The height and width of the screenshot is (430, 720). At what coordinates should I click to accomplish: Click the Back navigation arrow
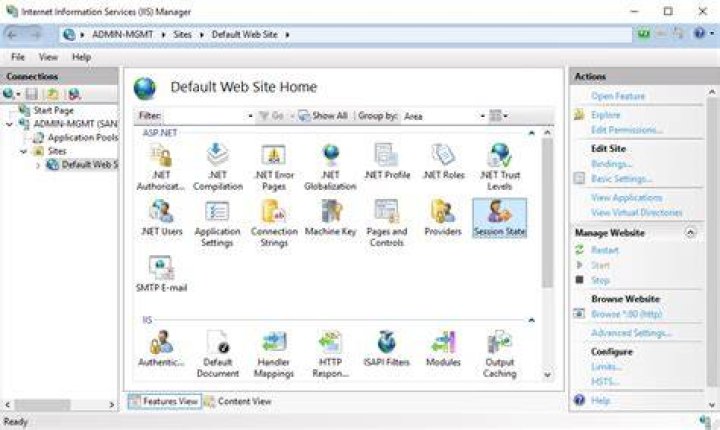[x=12, y=34]
